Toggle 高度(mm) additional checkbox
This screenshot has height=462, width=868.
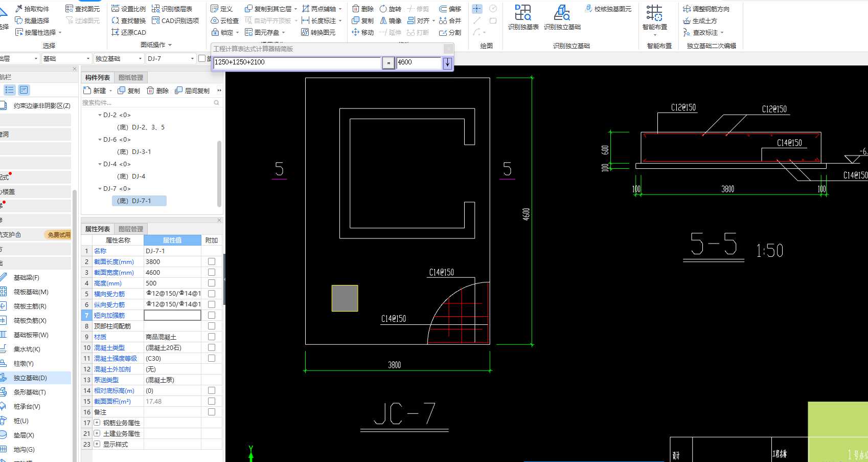[x=212, y=283]
